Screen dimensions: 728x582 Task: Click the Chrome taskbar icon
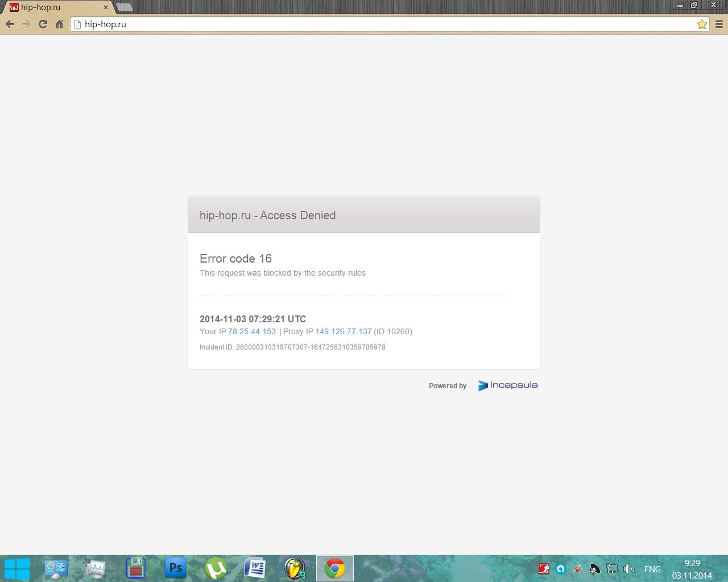[x=335, y=568]
